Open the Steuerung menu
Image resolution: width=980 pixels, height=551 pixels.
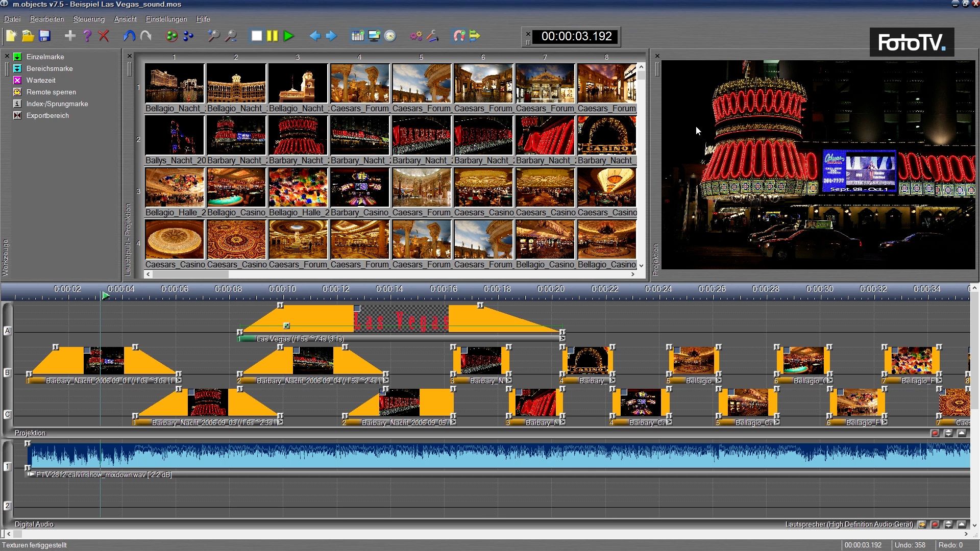click(x=88, y=19)
